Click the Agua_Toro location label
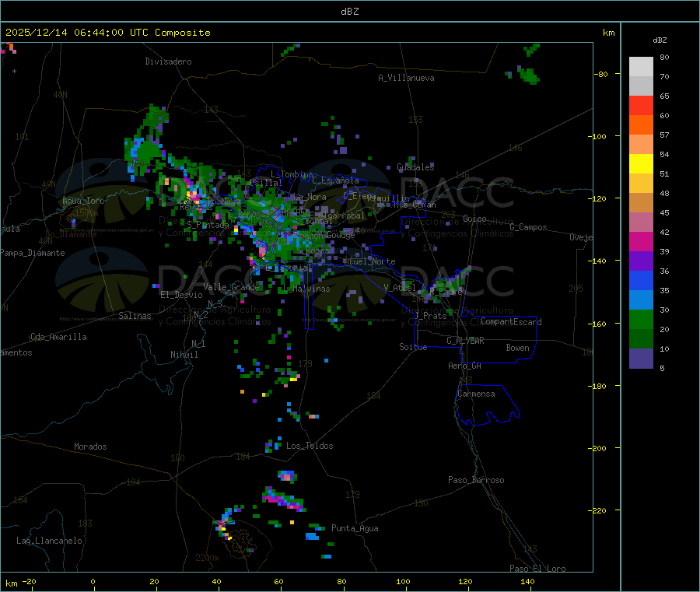 pos(83,201)
